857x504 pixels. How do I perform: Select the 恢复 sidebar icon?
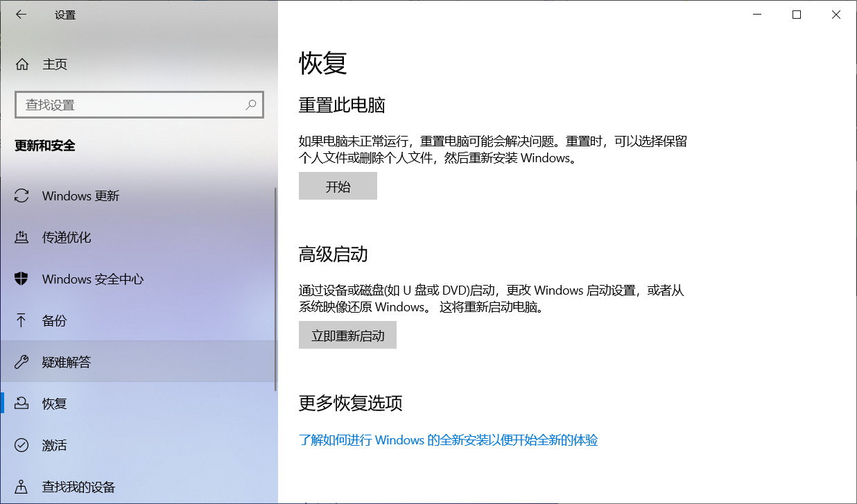coord(21,403)
